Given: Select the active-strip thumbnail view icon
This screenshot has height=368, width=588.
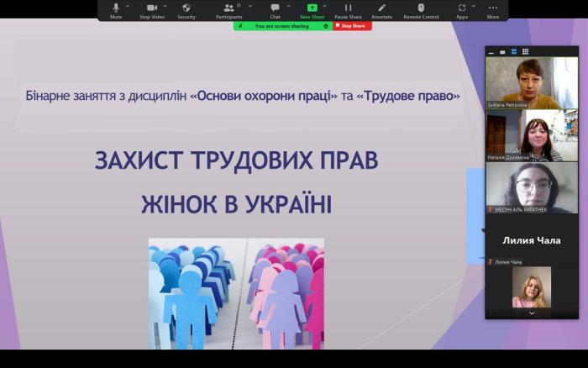Looking at the screenshot, I should [514, 52].
